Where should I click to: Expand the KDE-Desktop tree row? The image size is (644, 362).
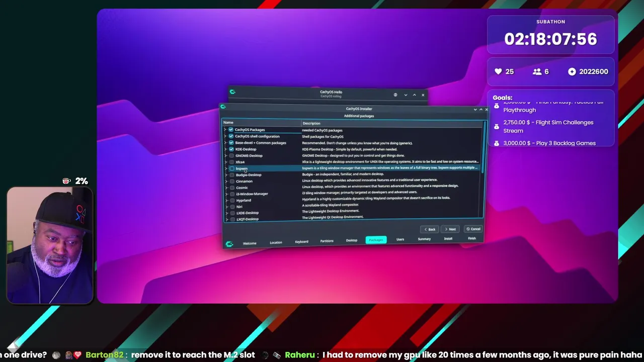tap(225, 149)
